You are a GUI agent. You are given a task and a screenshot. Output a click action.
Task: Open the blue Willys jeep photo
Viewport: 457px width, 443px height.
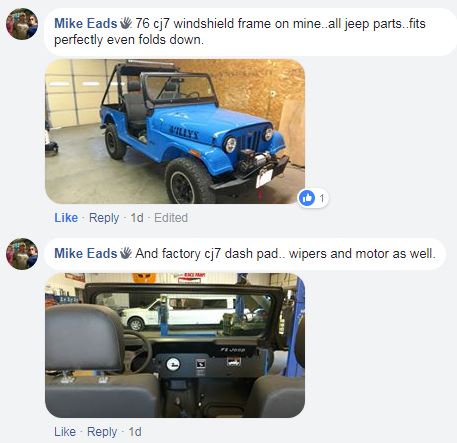click(175, 131)
